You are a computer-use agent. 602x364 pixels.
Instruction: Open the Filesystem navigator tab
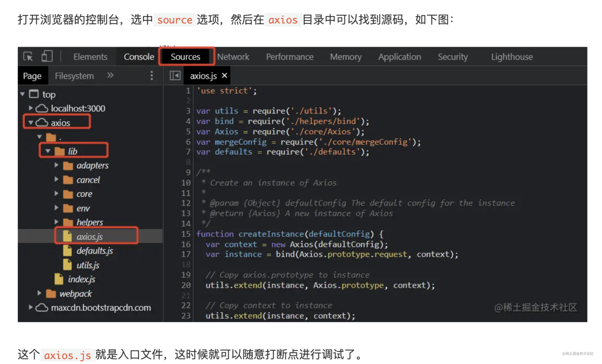click(74, 76)
